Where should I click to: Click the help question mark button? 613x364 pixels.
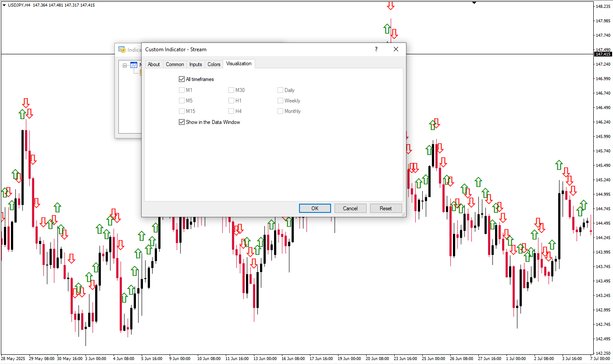coord(376,49)
